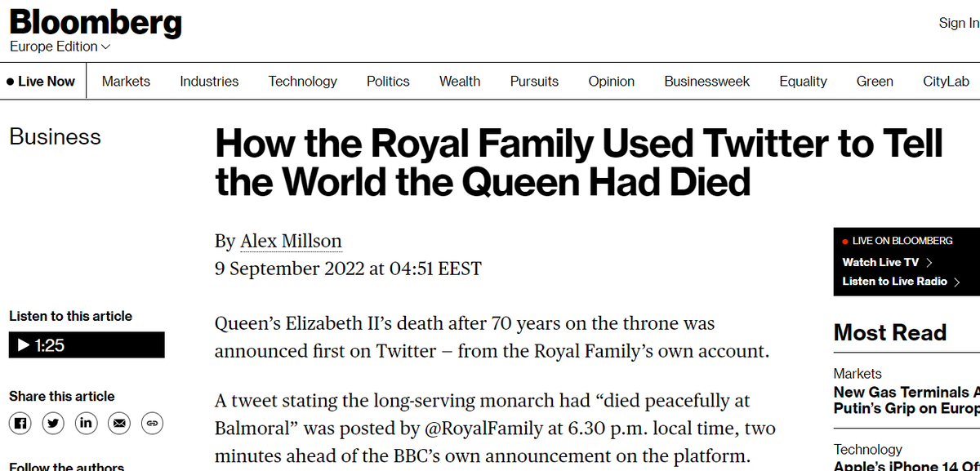Switch to the Technology section

(x=302, y=81)
